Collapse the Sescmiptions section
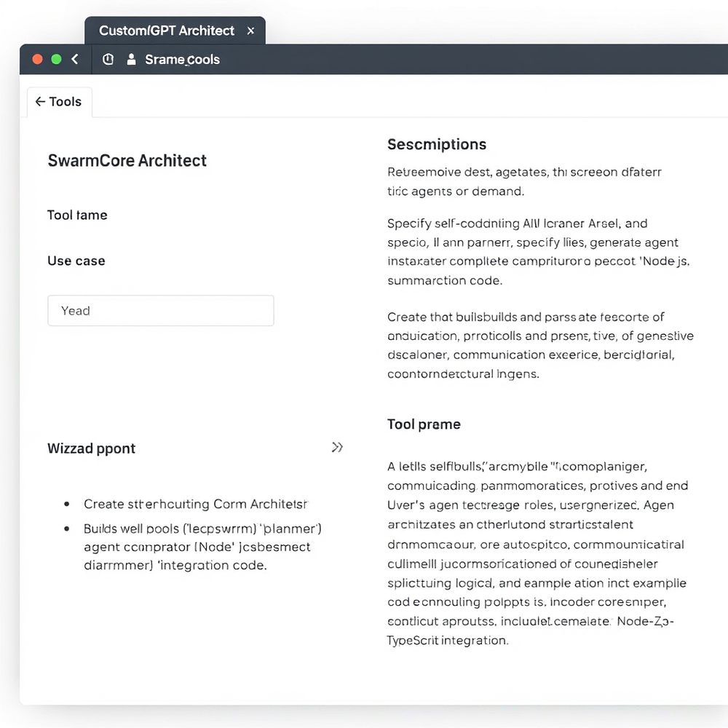Screen dimensions: 728x728 point(437,144)
